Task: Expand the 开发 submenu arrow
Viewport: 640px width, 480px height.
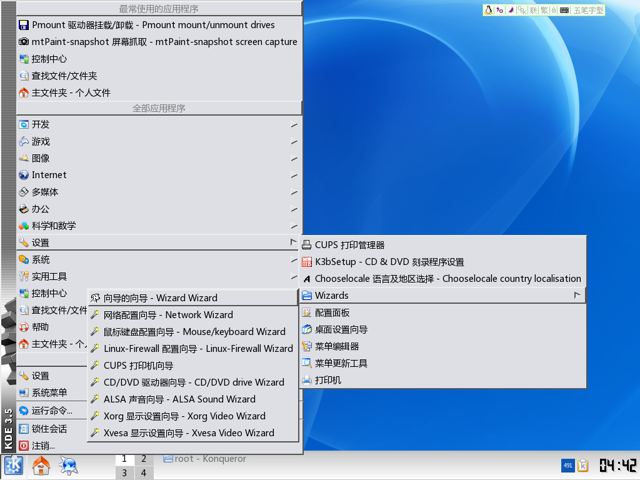Action: click(x=294, y=124)
